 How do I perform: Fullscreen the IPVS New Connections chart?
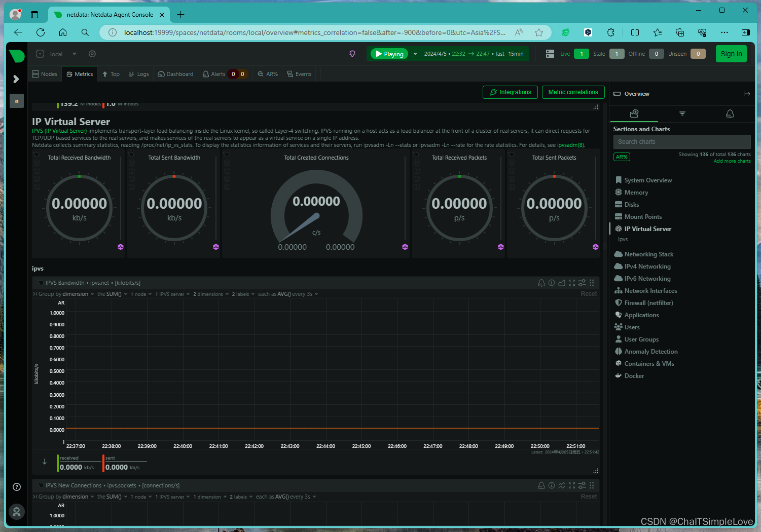[x=572, y=485]
